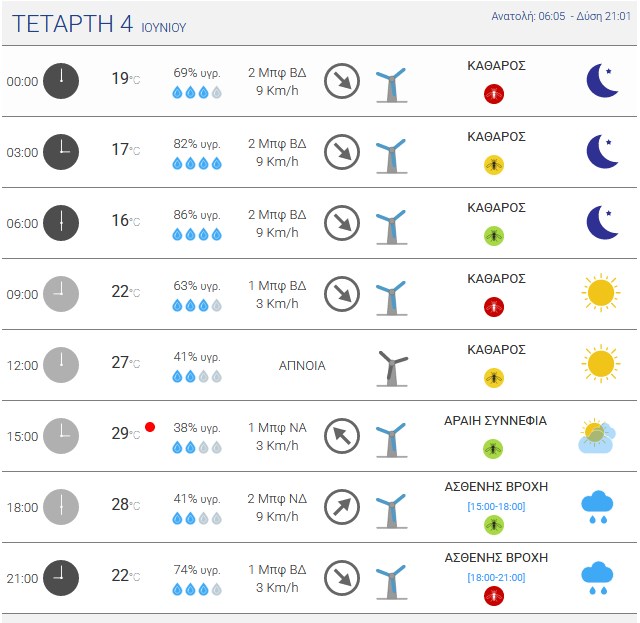Click the rain cloud icon at 18:00
This screenshot has width=640, height=623.
tap(597, 507)
